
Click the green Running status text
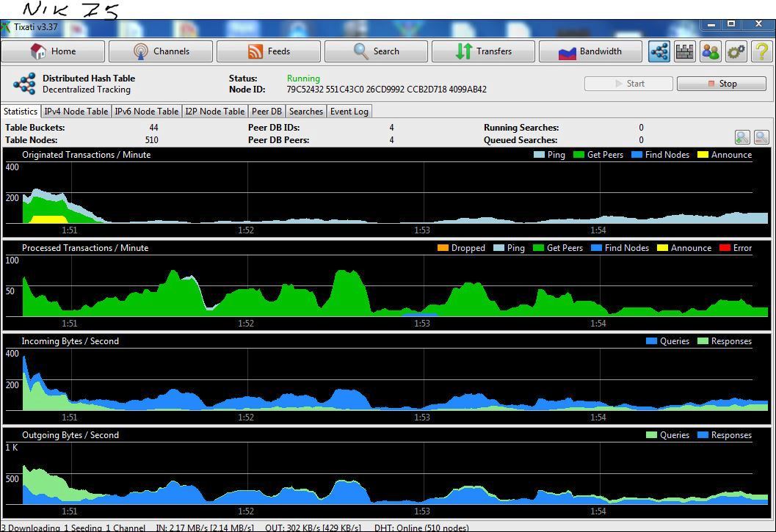point(303,79)
